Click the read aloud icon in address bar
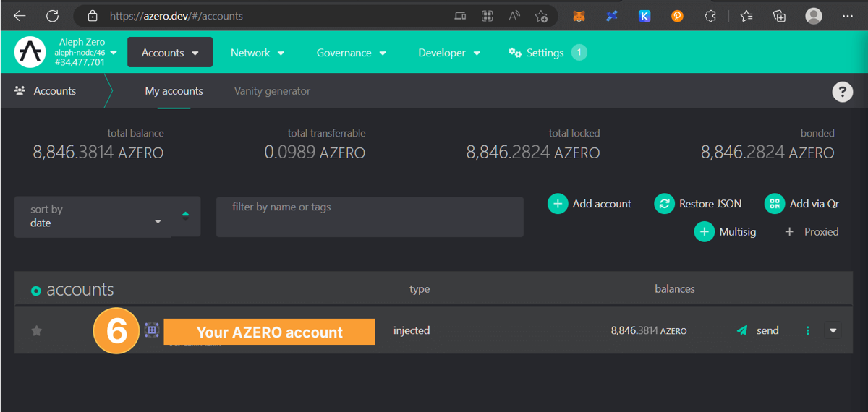This screenshot has width=868, height=412. [x=514, y=15]
